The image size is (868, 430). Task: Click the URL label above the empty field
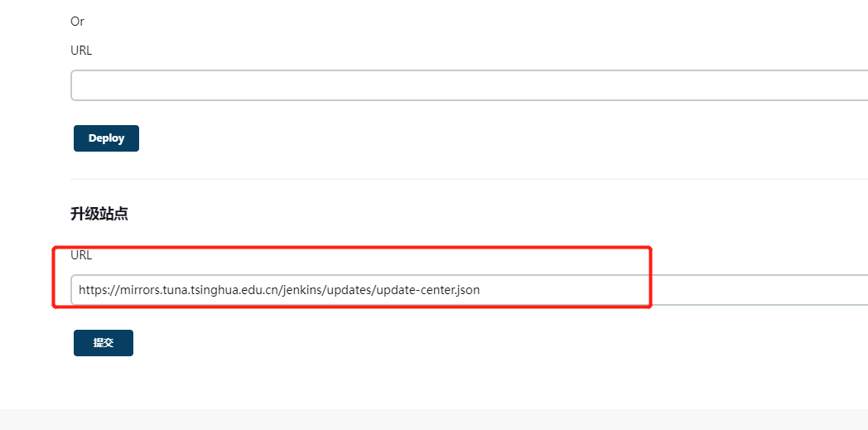(81, 50)
